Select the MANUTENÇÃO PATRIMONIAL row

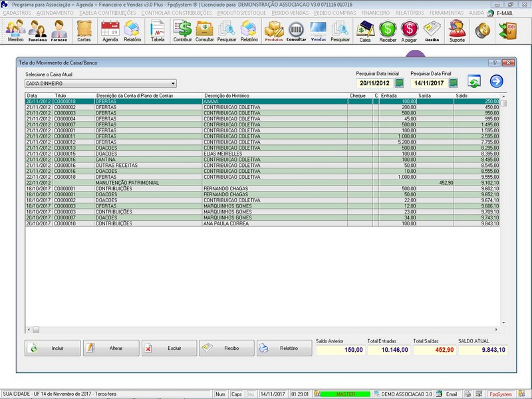[127, 182]
